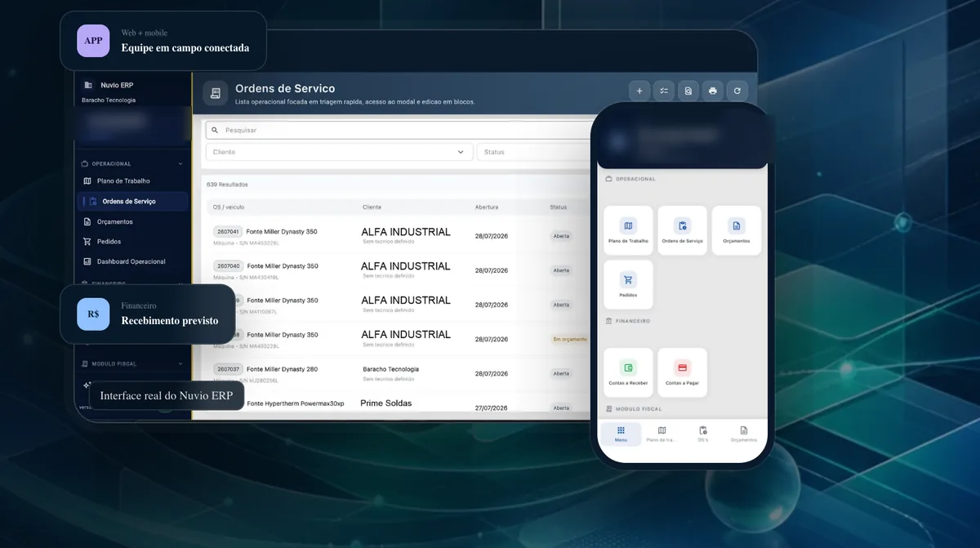980x548 pixels.
Task: Click the magnifier icon in the Pesquisar field
Action: pyautogui.click(x=215, y=130)
